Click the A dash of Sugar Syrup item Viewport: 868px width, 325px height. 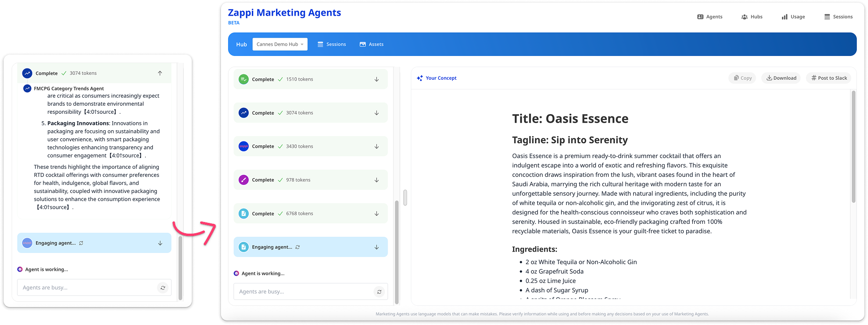pyautogui.click(x=557, y=290)
